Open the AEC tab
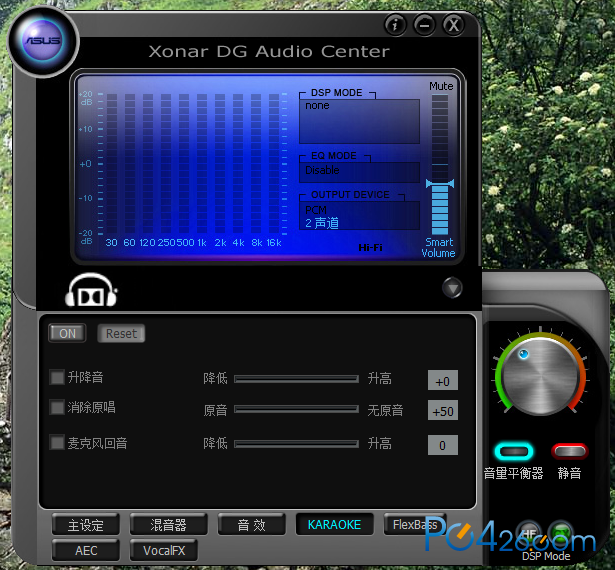615x570 pixels. click(x=86, y=550)
